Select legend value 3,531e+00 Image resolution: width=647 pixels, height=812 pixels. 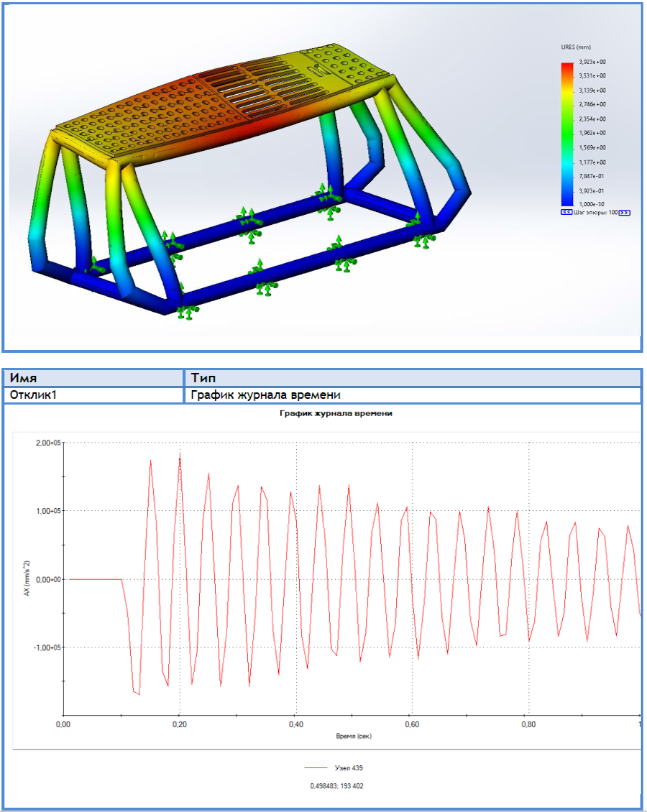(x=592, y=75)
